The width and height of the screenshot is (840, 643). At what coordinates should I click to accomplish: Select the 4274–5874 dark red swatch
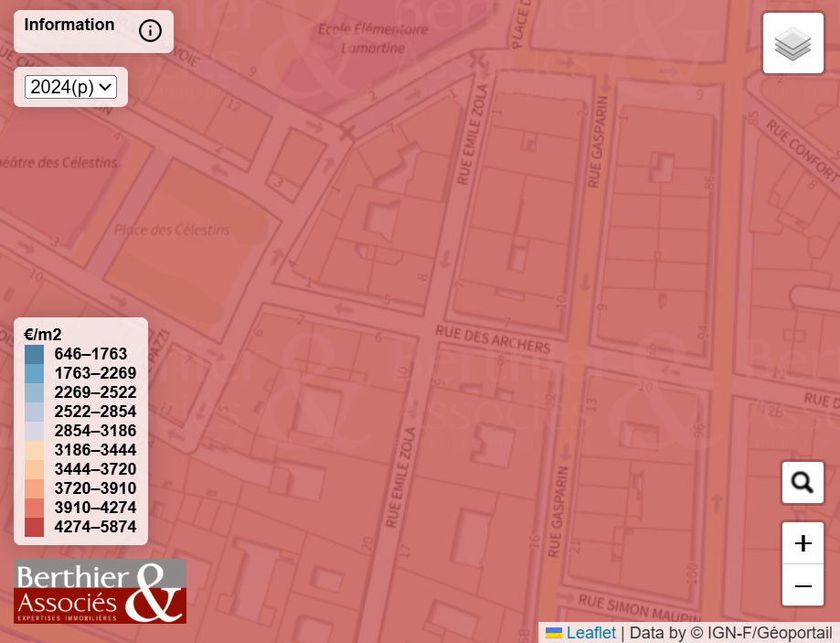tap(35, 527)
